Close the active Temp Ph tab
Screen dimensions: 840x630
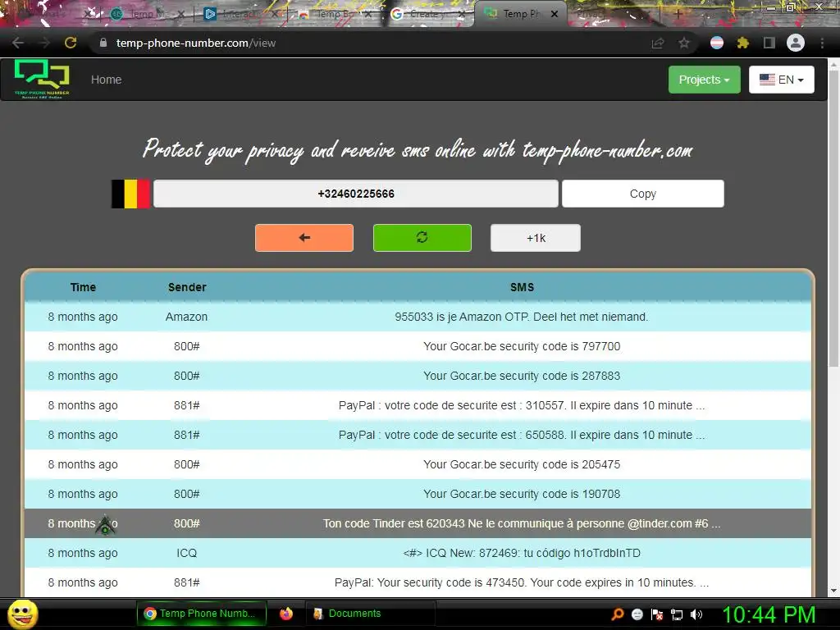click(555, 14)
